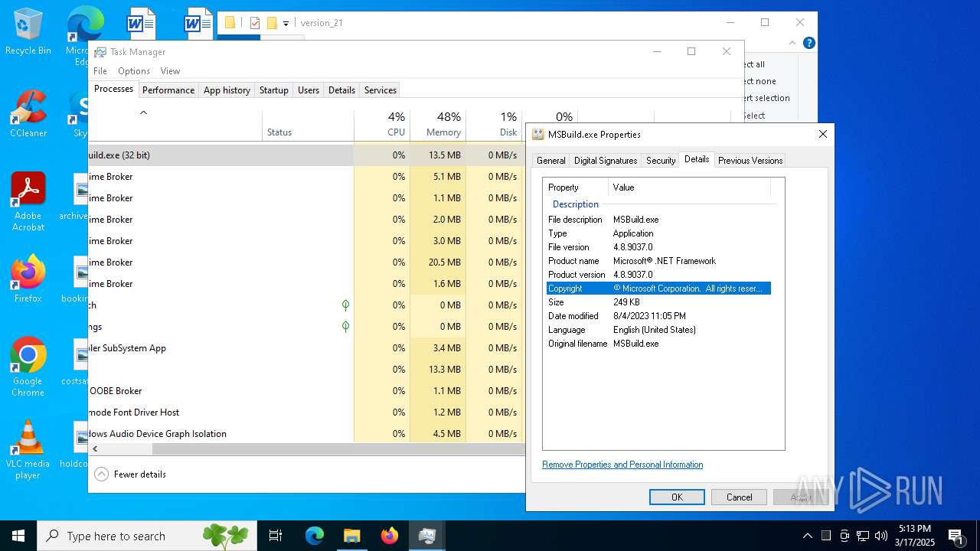Image resolution: width=980 pixels, height=551 pixels.
Task: Select the MSBuild.exe (32 bit) process row
Action: tap(306, 155)
